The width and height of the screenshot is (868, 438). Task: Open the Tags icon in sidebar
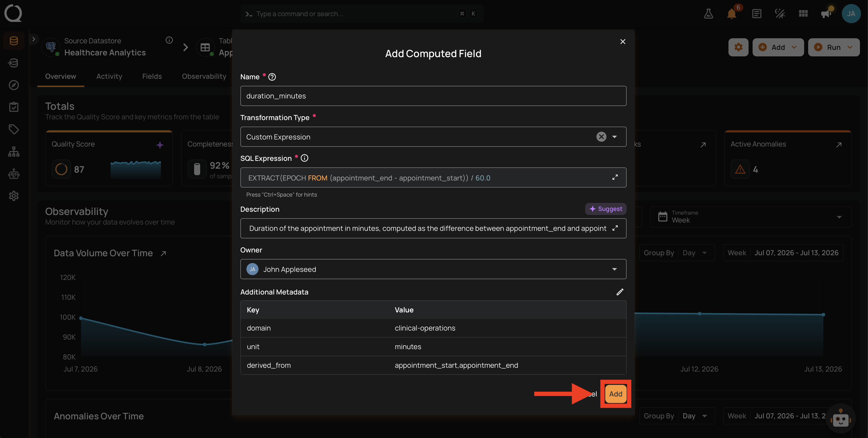[14, 129]
